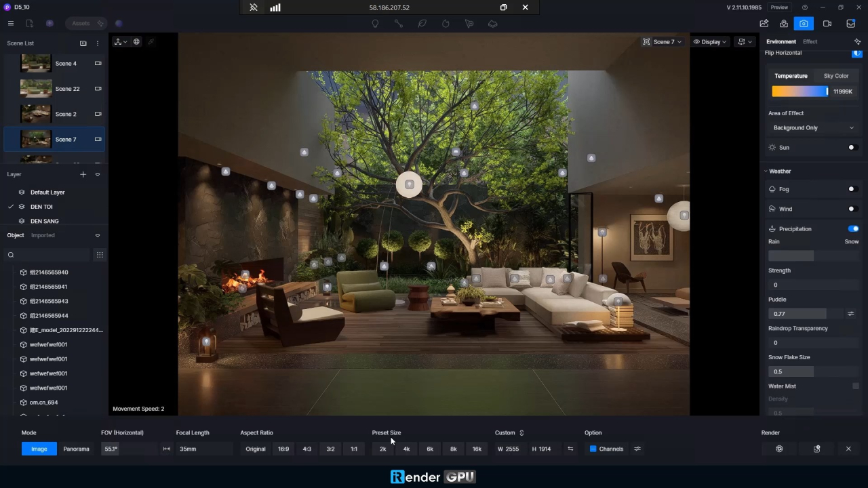868x488 pixels.
Task: Add a new layer with plus icon
Action: 83,174
